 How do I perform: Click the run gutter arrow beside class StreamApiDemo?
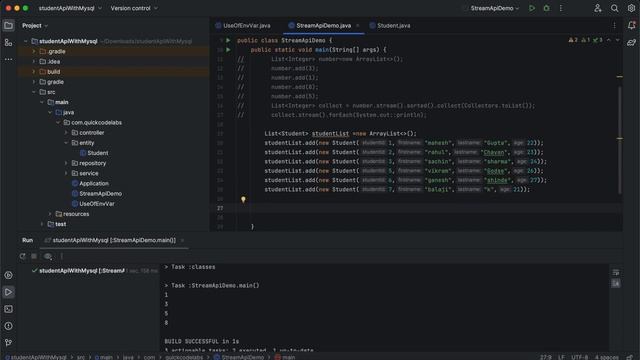(228, 40)
